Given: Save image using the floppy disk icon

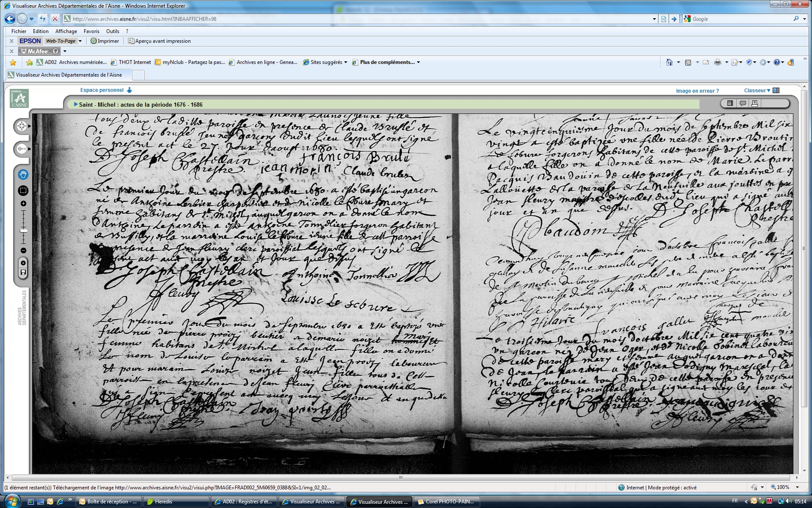Looking at the screenshot, I should 23,272.
